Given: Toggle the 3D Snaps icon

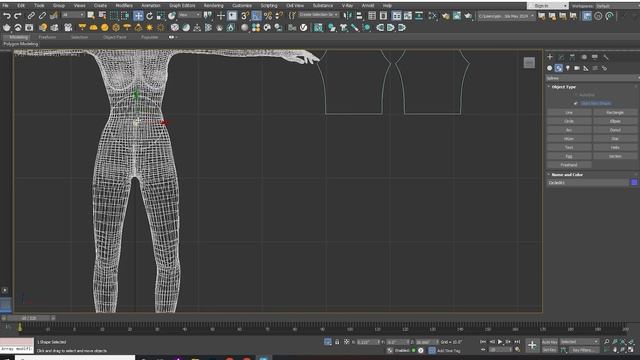Looking at the screenshot, I should (x=245, y=16).
